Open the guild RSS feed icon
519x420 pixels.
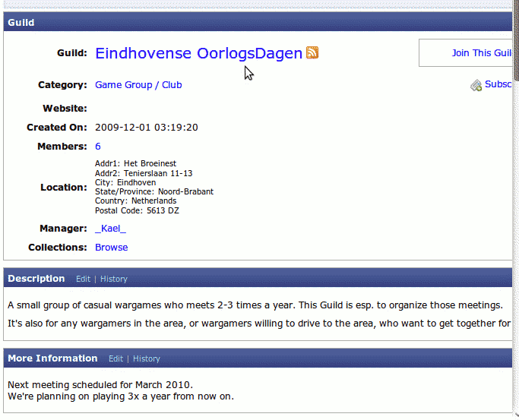point(312,52)
